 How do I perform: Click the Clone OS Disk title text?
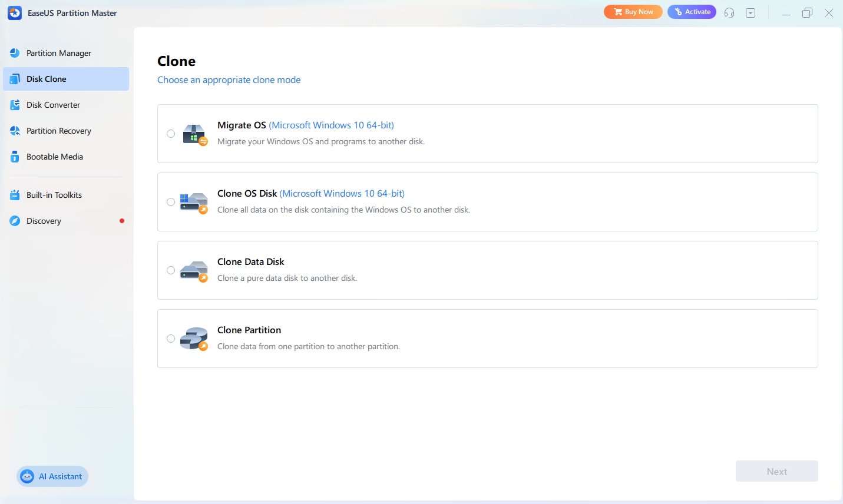click(x=247, y=193)
